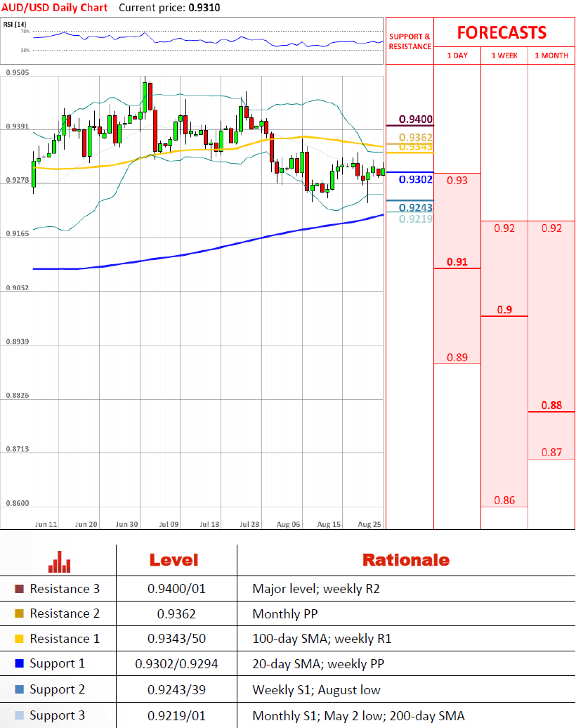Click the Jul 28 date axis label
This screenshot has height=728, width=576.
(x=249, y=524)
